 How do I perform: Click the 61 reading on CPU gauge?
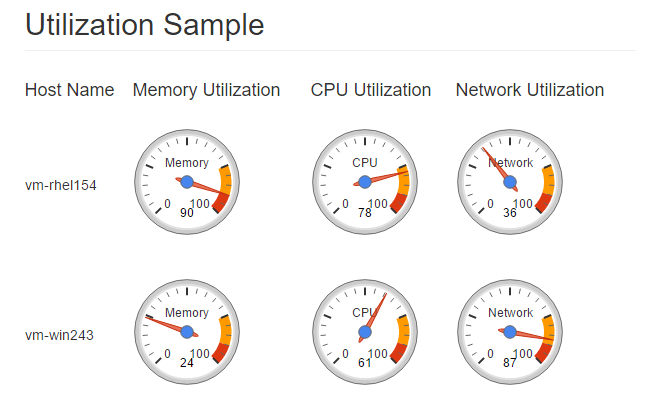(x=364, y=363)
